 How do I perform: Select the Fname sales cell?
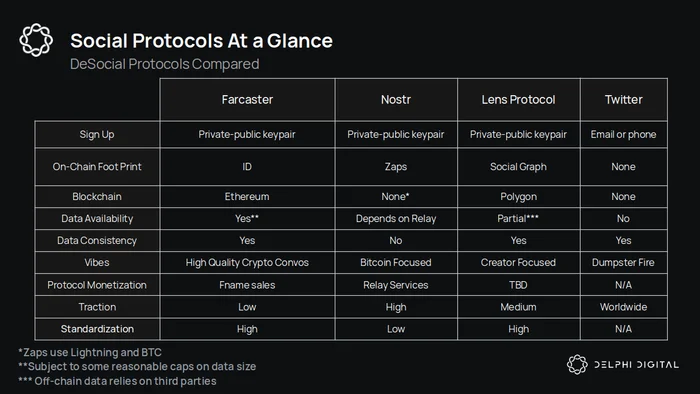247,285
